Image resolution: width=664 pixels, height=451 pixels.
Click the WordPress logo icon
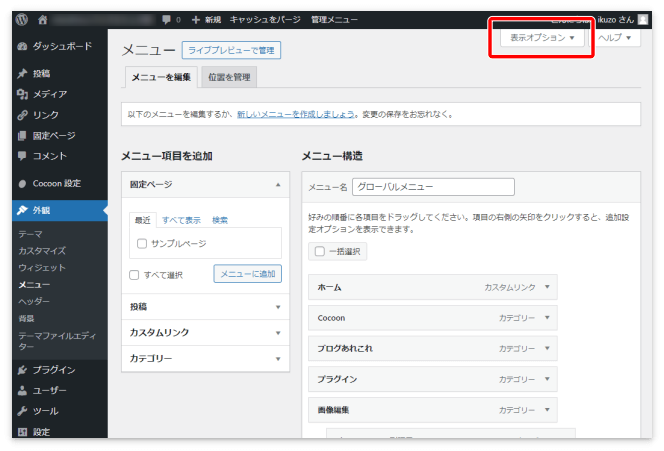point(22,19)
